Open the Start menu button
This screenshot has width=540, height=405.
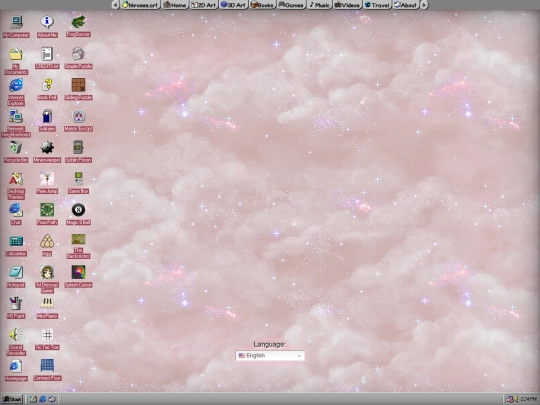tap(11, 399)
